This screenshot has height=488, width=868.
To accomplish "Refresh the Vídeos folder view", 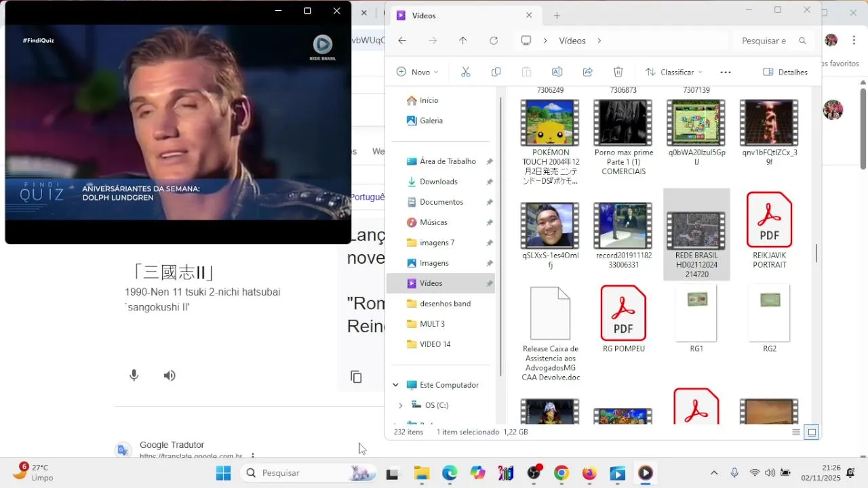I will (494, 41).
